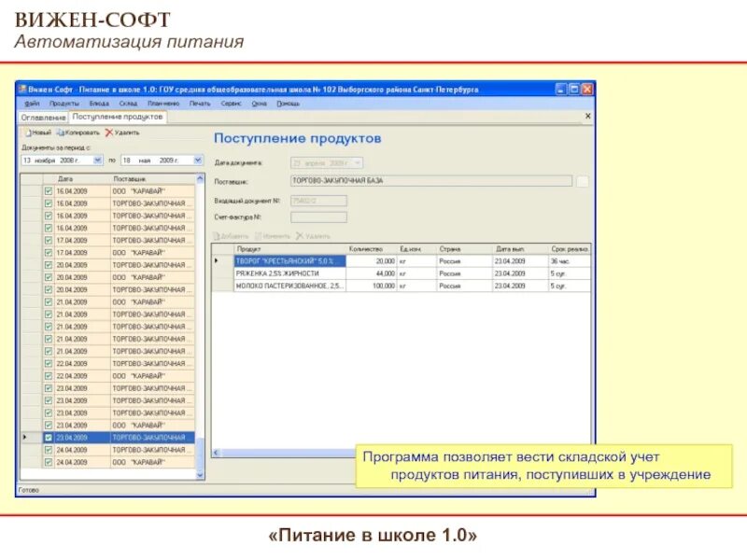The height and width of the screenshot is (560, 747).
Task: Click the Новый document toolbar button
Action: point(38,133)
